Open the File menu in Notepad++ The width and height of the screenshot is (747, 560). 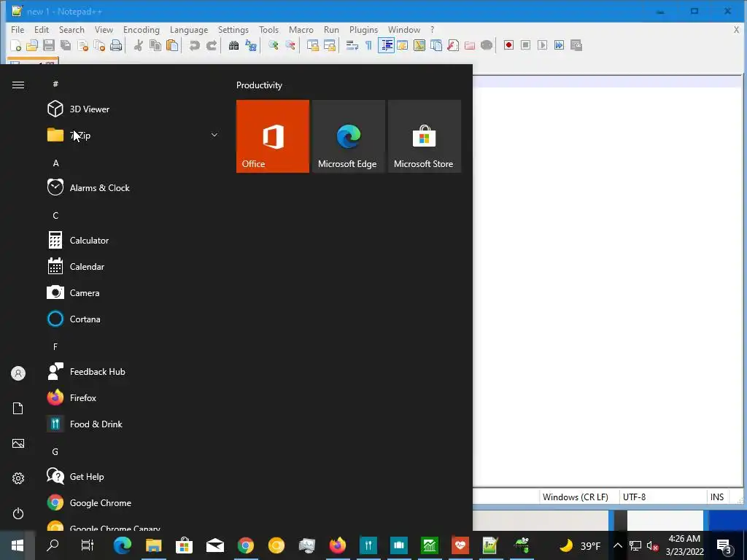pyautogui.click(x=18, y=29)
